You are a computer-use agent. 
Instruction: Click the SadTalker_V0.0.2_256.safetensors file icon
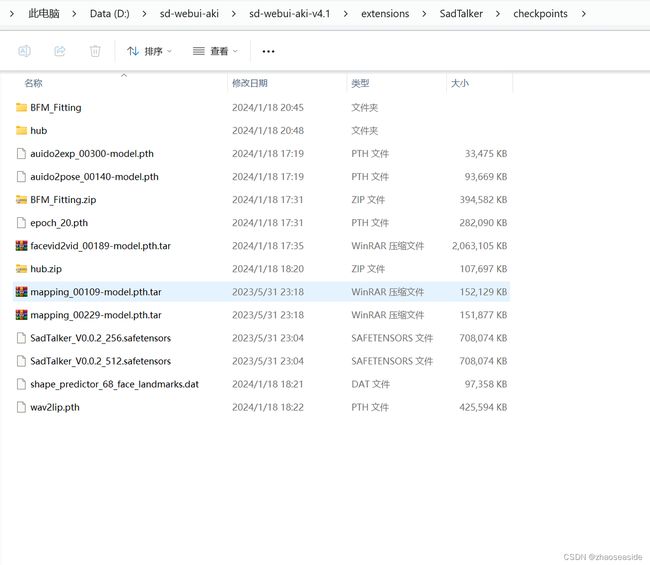(21, 338)
